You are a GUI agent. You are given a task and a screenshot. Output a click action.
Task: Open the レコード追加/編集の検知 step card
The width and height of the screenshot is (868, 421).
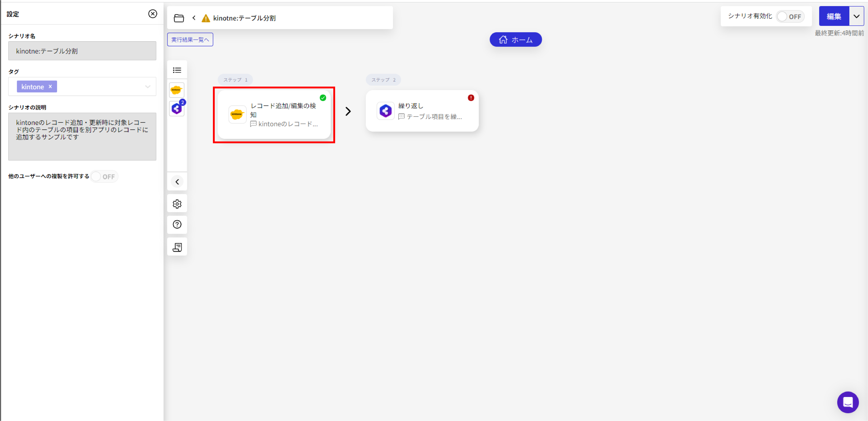[x=274, y=114]
